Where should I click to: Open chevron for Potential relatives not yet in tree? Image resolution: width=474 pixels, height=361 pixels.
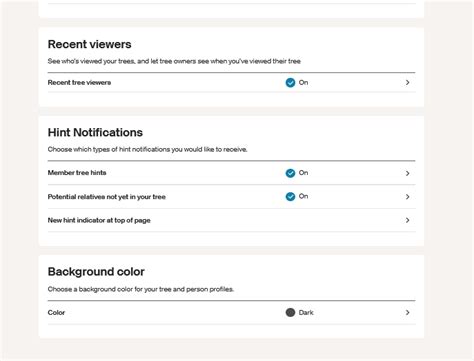(407, 197)
